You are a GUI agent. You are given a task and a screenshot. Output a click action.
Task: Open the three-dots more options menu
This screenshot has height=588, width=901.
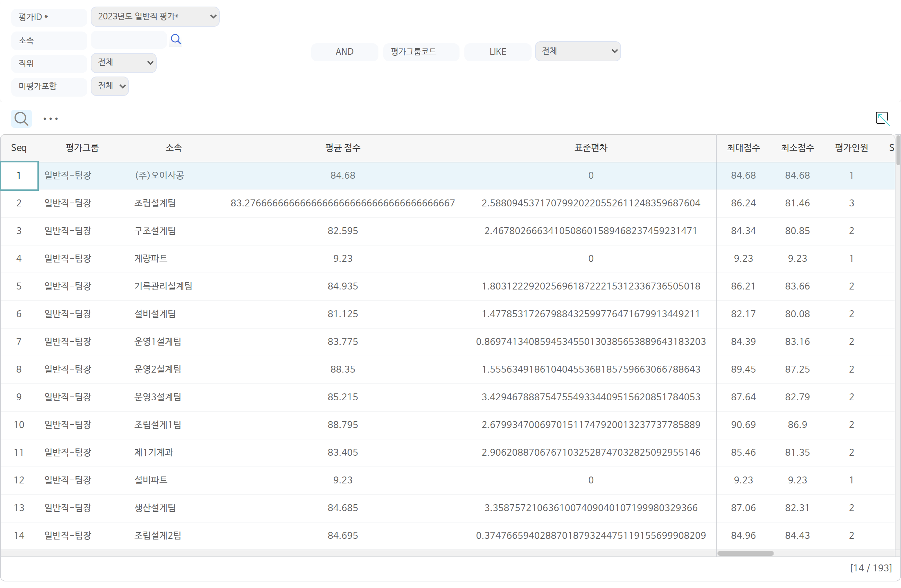pos(50,119)
